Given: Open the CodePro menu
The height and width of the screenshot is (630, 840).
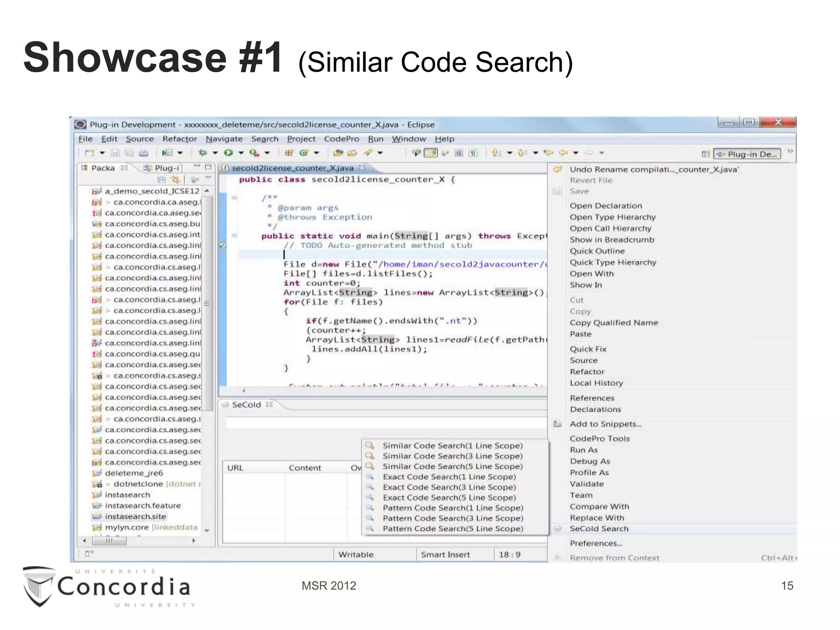Looking at the screenshot, I should click(341, 139).
